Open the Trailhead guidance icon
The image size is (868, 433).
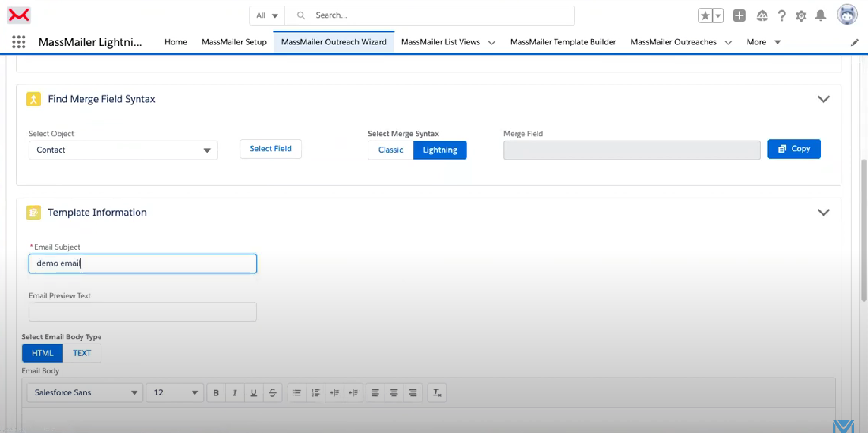click(x=762, y=15)
